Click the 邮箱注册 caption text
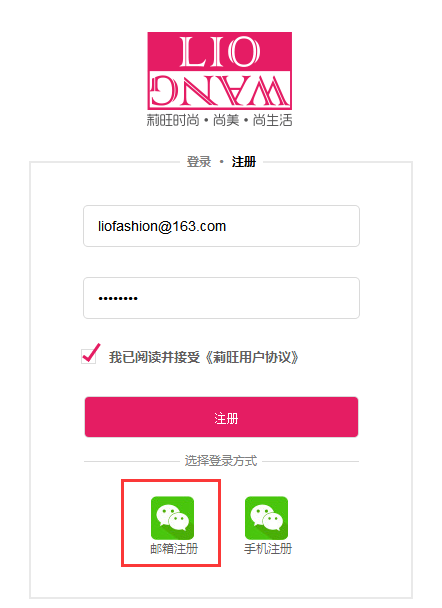442x608 pixels. [x=174, y=548]
